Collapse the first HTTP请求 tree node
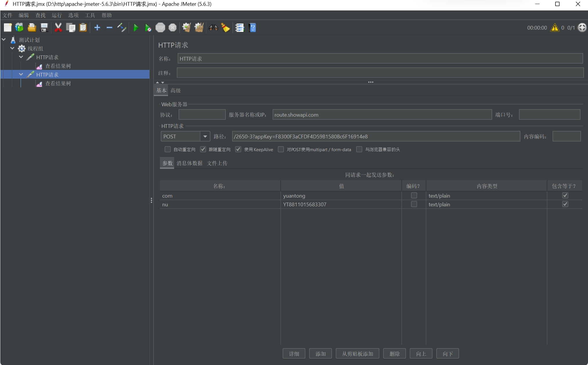This screenshot has height=365, width=588. tap(21, 57)
